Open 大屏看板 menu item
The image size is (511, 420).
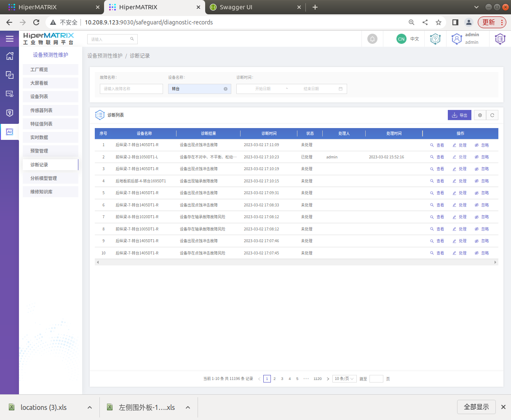coord(51,83)
